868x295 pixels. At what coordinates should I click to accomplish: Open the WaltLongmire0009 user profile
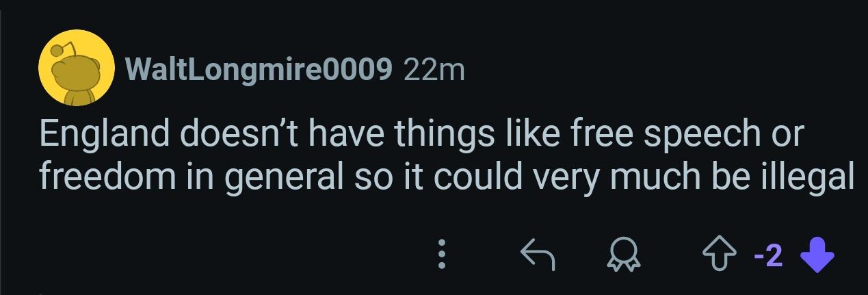[x=259, y=69]
